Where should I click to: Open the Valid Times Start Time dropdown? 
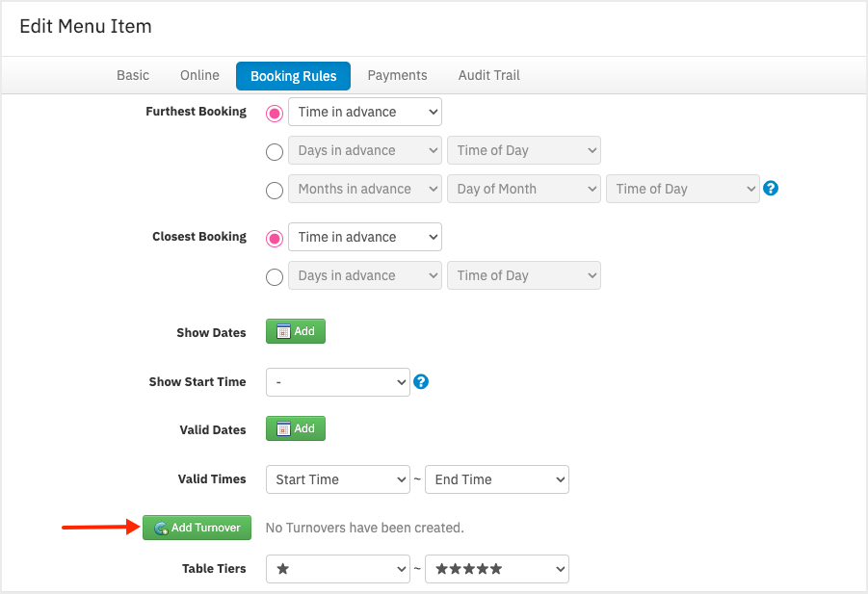pyautogui.click(x=338, y=479)
